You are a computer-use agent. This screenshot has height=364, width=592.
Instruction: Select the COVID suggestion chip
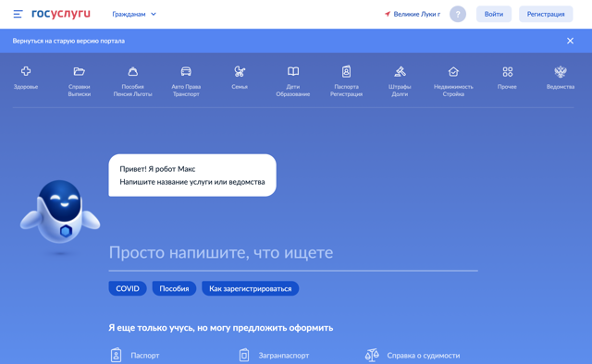(128, 288)
